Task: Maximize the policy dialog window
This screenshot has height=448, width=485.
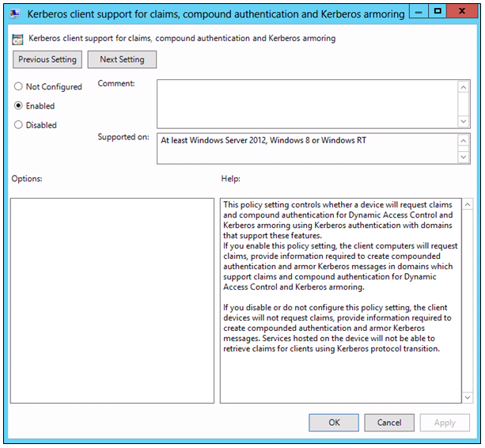Action: (438, 12)
